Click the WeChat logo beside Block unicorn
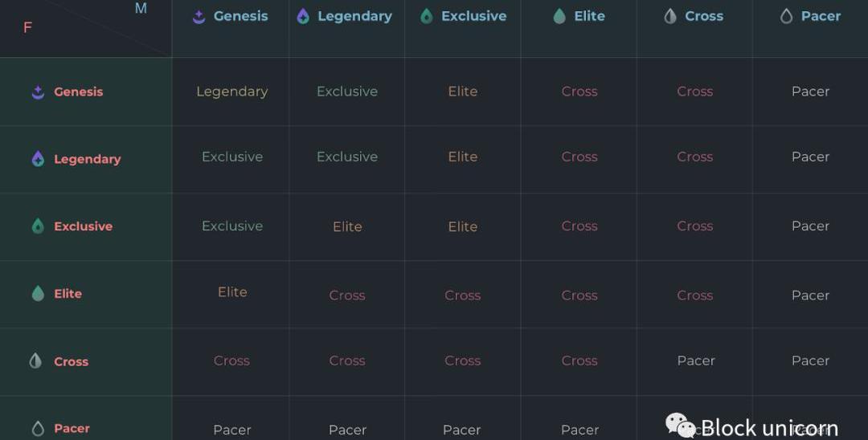Viewport: 868px width, 440px height. (x=681, y=426)
